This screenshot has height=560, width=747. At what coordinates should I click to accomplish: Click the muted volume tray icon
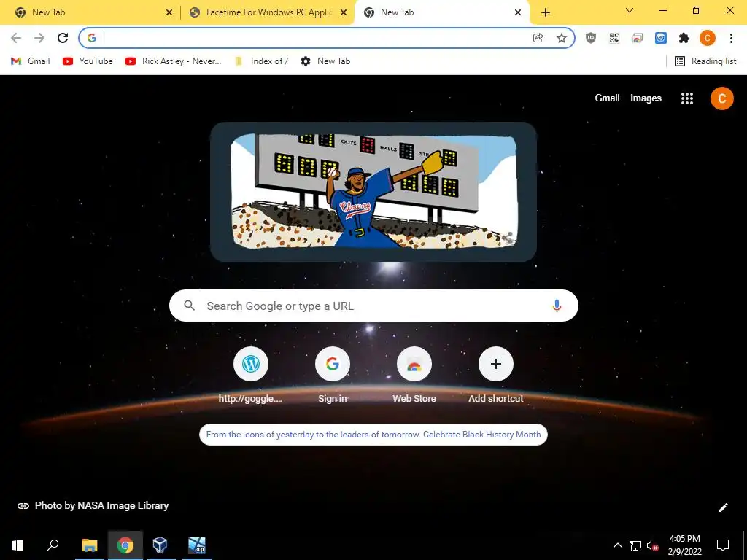coord(652,545)
